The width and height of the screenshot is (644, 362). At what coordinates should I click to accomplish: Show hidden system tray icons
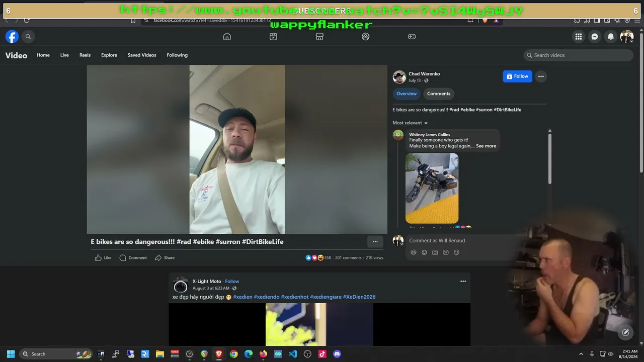click(581, 354)
